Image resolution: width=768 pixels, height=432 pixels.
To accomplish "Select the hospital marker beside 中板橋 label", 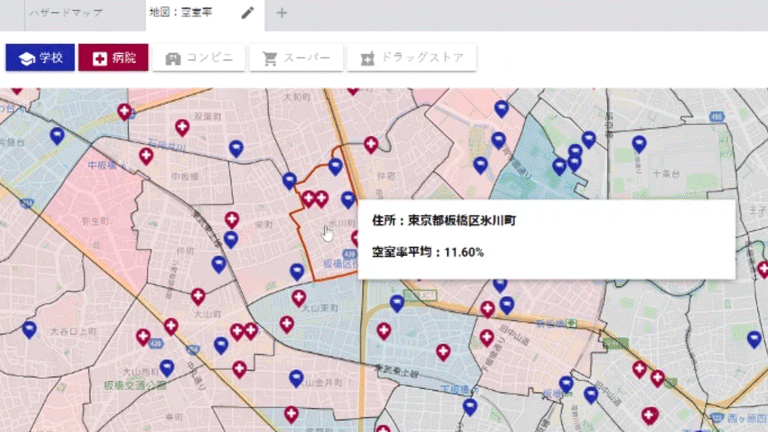I will tap(146, 156).
